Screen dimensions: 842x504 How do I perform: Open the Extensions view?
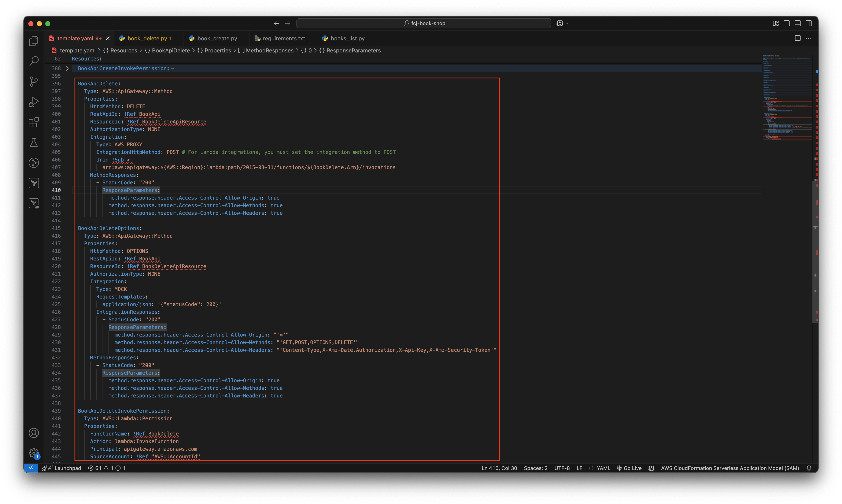[x=34, y=122]
